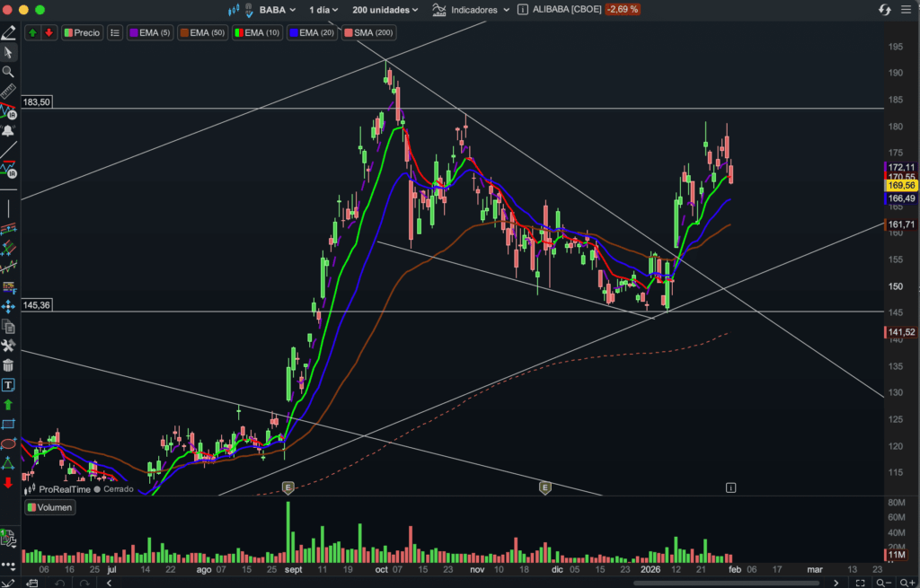The image size is (920, 588).
Task: Click the earnings E marker near September
Action: pyautogui.click(x=288, y=487)
